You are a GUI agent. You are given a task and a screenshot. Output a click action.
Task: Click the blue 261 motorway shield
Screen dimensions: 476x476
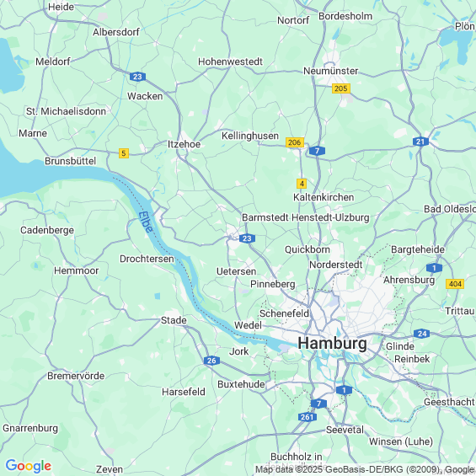tap(307, 417)
